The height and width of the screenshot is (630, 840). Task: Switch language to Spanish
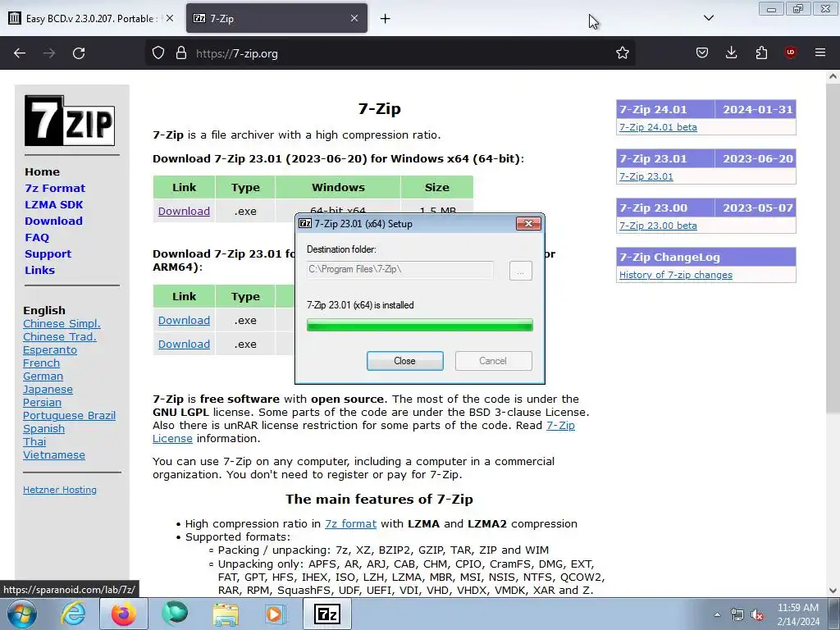point(43,428)
